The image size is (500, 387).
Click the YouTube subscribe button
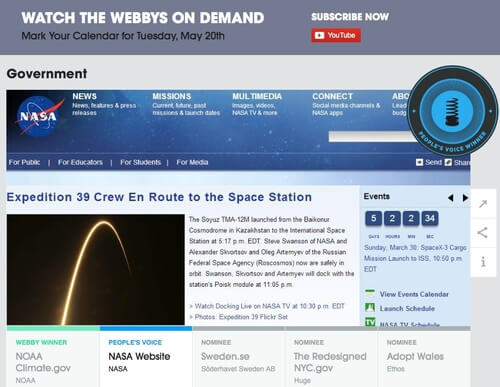pos(336,35)
